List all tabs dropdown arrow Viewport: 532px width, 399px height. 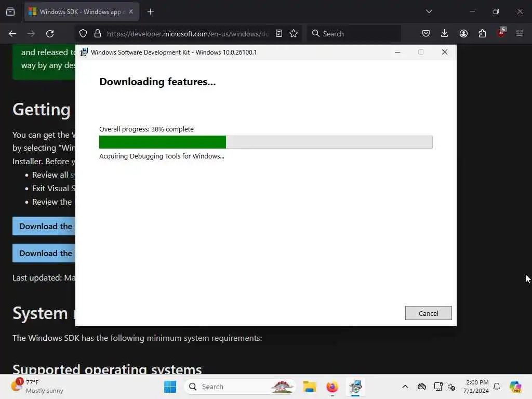pyautogui.click(x=429, y=11)
